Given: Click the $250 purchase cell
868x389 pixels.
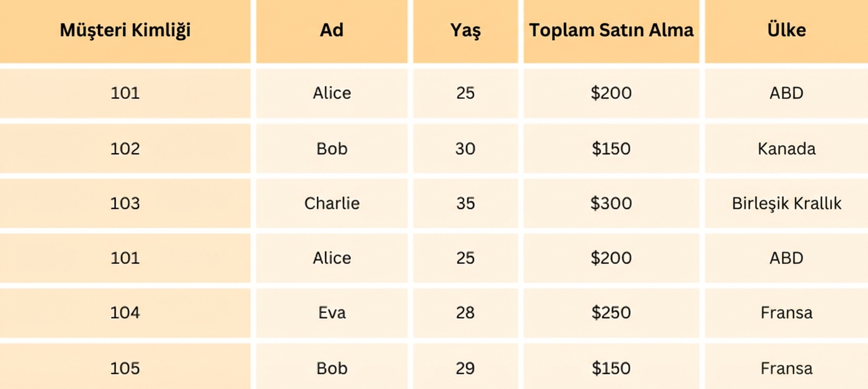Looking at the screenshot, I should click(x=611, y=313).
